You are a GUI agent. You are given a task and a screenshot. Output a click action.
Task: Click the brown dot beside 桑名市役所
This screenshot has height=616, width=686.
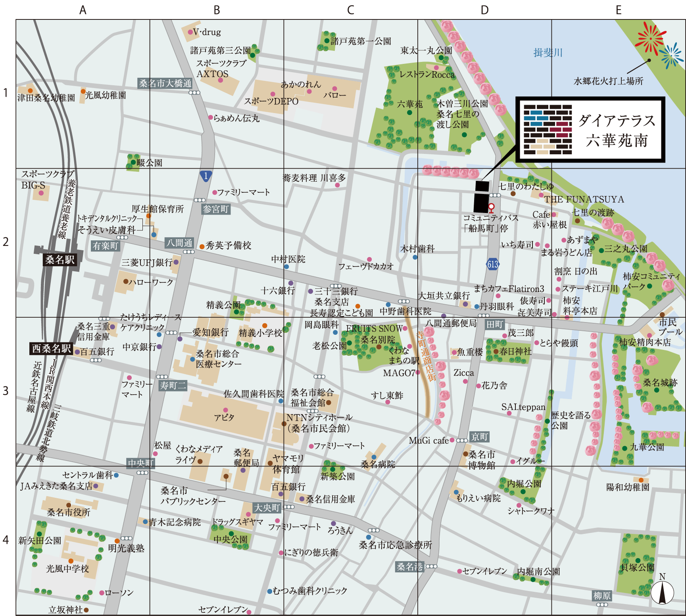pyautogui.click(x=69, y=505)
